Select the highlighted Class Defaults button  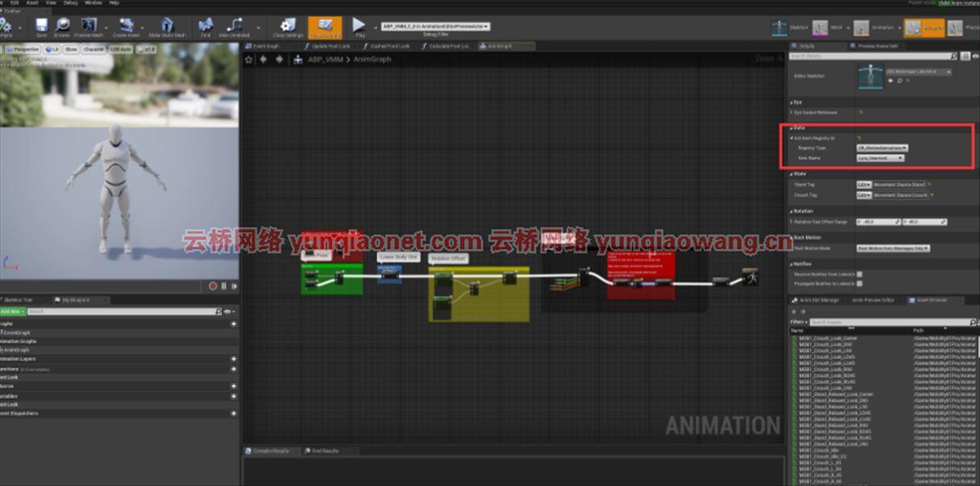(325, 27)
